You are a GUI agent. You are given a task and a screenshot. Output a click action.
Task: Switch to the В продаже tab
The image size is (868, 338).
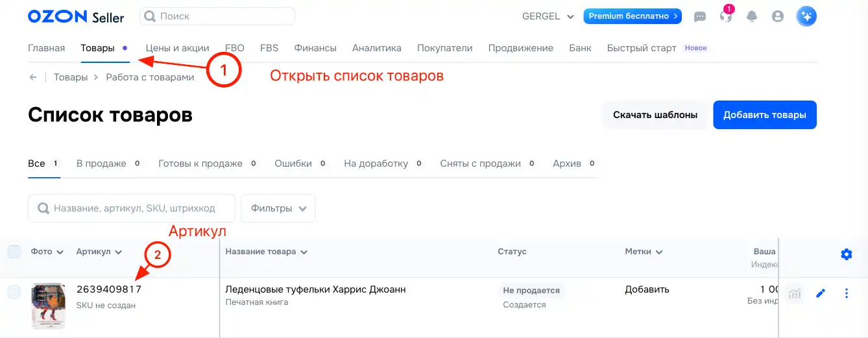coord(109,163)
